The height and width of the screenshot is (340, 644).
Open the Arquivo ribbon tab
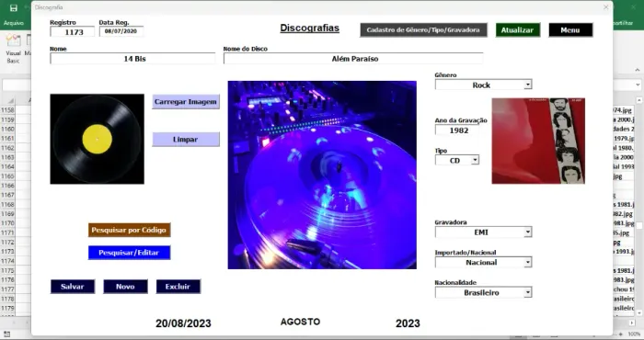(x=13, y=23)
